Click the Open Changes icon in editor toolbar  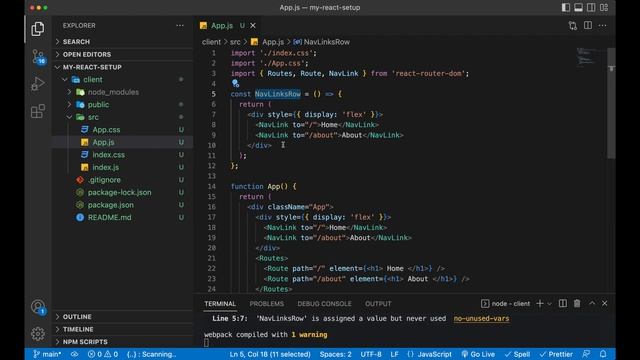point(573,26)
